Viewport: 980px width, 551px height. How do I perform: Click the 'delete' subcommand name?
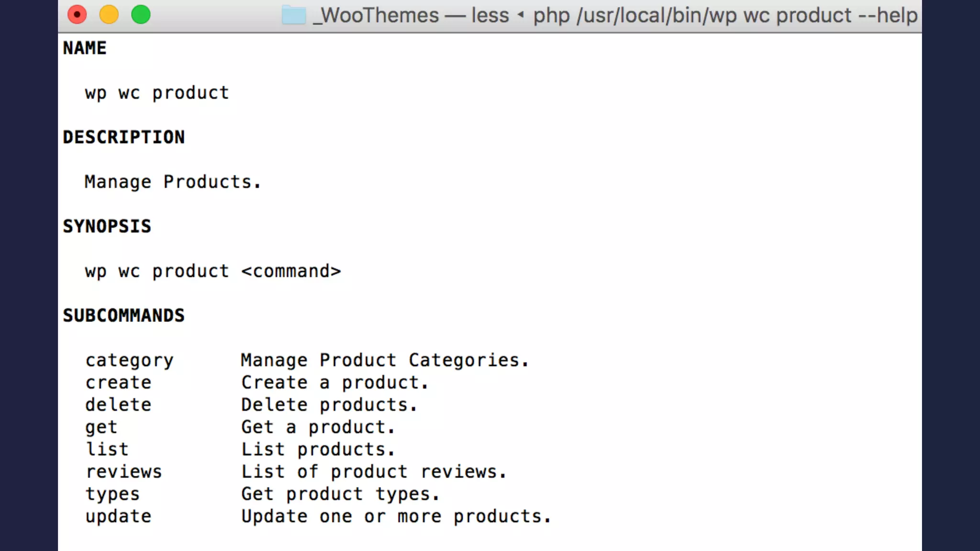pos(118,405)
